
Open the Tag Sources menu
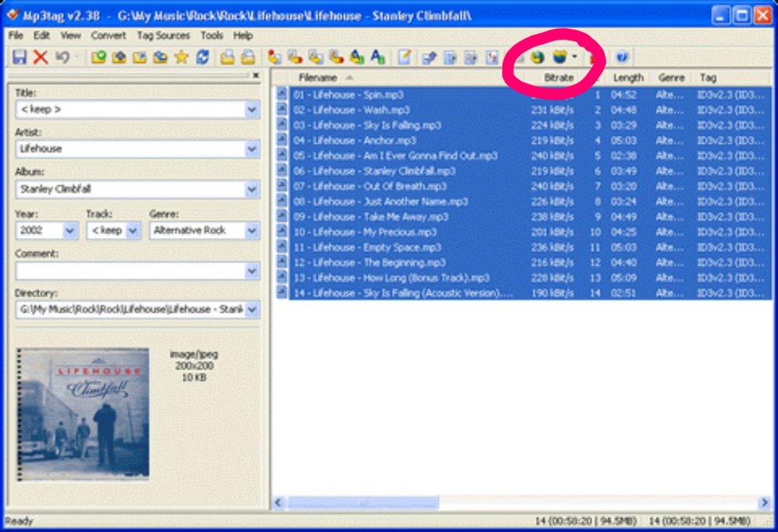pyautogui.click(x=163, y=35)
